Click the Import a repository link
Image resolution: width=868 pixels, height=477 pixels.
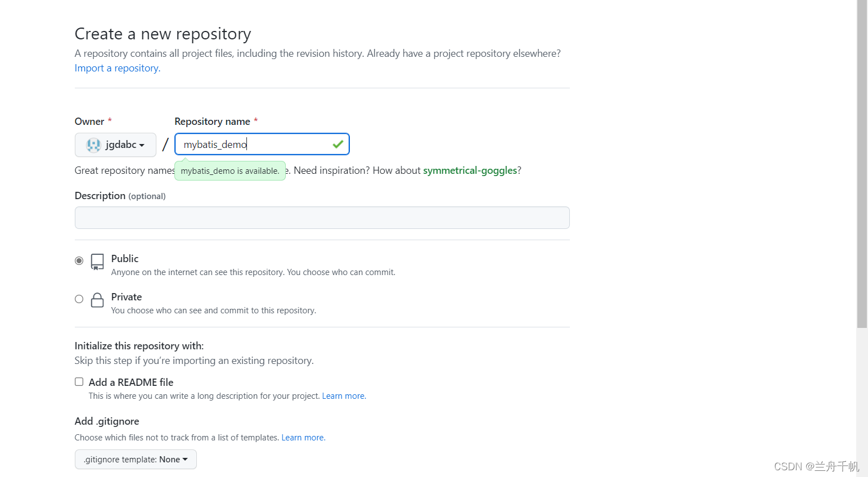coord(116,68)
